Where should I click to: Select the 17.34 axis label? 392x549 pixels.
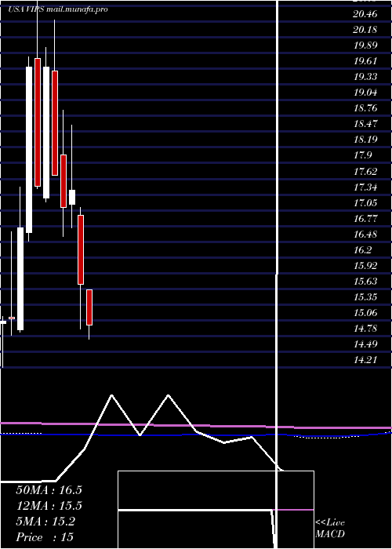365,187
